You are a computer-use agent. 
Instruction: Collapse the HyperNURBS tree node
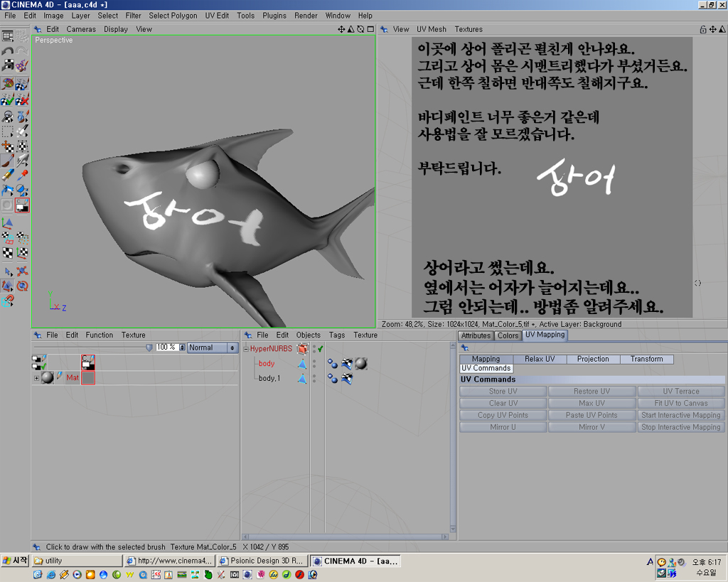tap(246, 349)
